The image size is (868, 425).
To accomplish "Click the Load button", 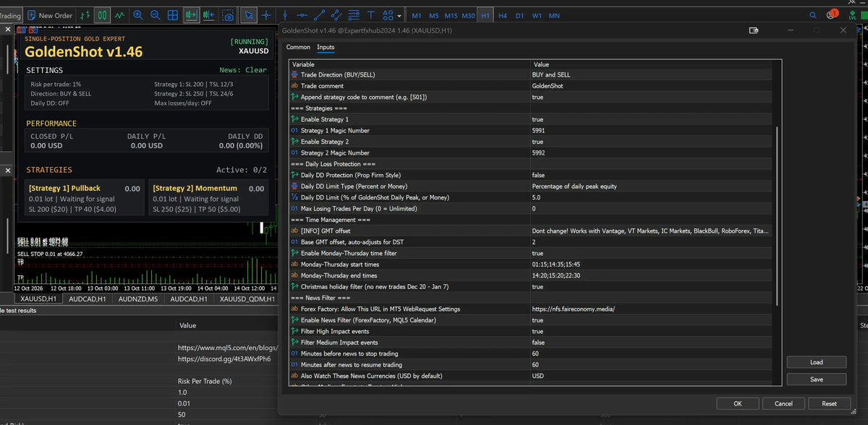I will coord(816,362).
